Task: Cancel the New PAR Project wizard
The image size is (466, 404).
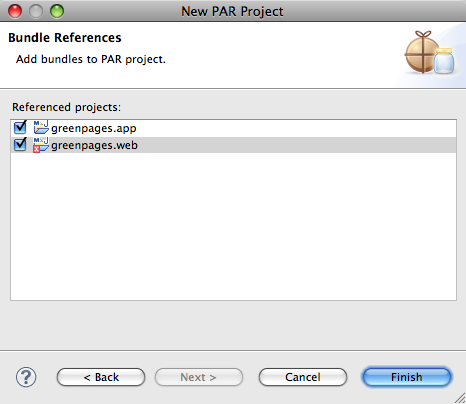Action: pos(303,377)
